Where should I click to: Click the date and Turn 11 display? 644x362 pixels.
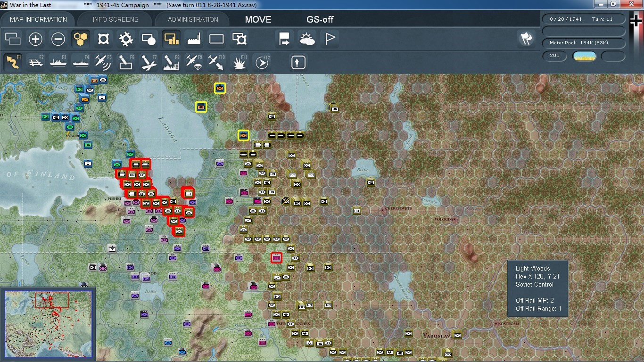[584, 19]
